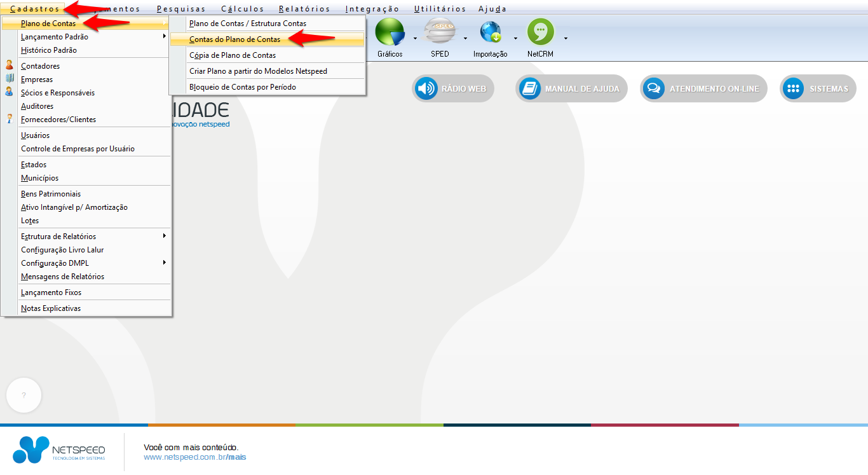Click the Contadores person icon
Viewport: 868px width, 475px height.
9,65
